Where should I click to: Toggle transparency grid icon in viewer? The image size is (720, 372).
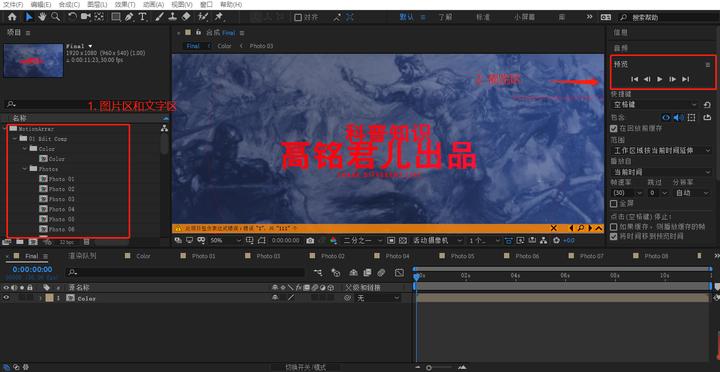403,241
